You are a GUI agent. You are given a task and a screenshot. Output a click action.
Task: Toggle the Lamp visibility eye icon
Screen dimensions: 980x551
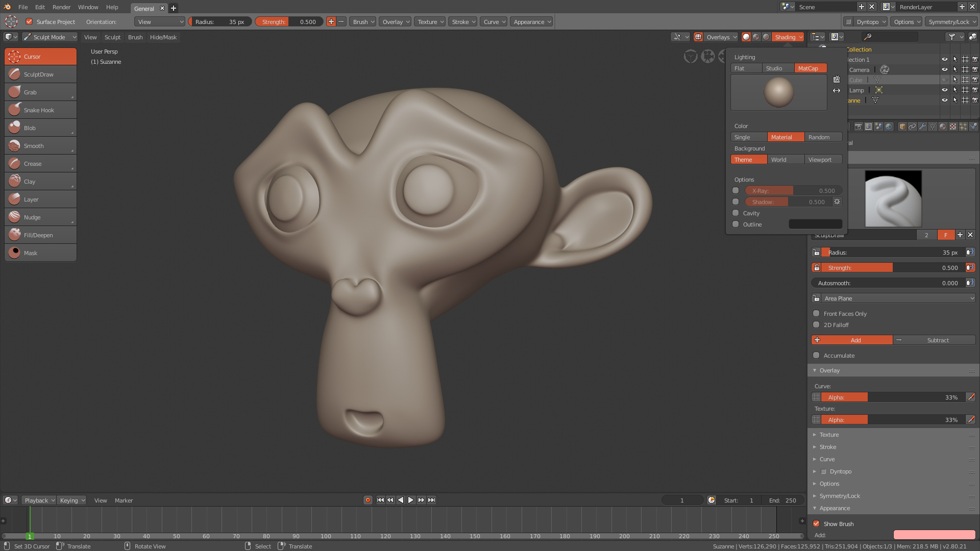click(x=945, y=90)
